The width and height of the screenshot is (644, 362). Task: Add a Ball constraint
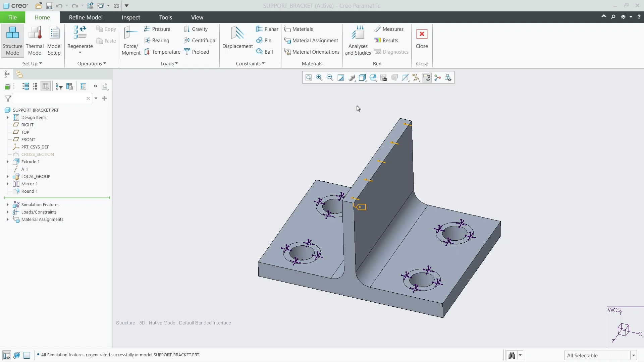click(x=265, y=52)
